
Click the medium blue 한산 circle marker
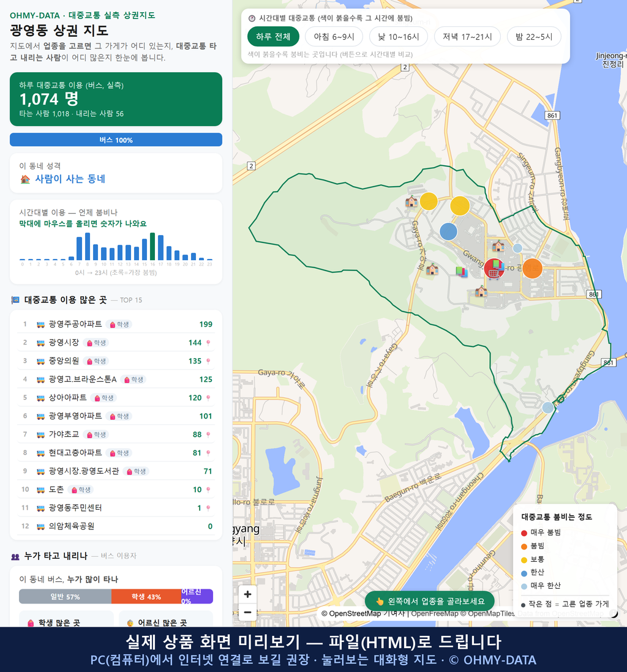(448, 231)
